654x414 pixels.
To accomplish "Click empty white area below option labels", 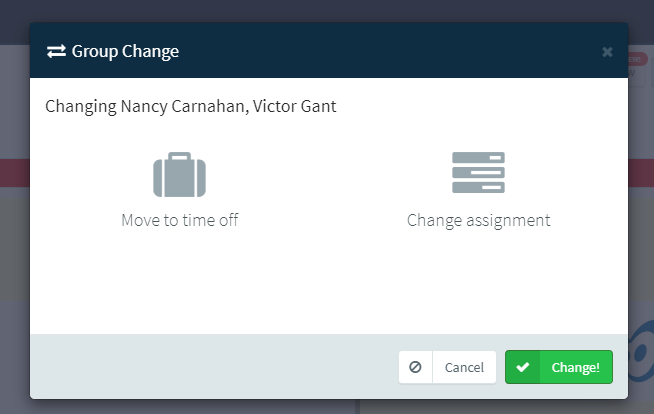I will tap(329, 284).
